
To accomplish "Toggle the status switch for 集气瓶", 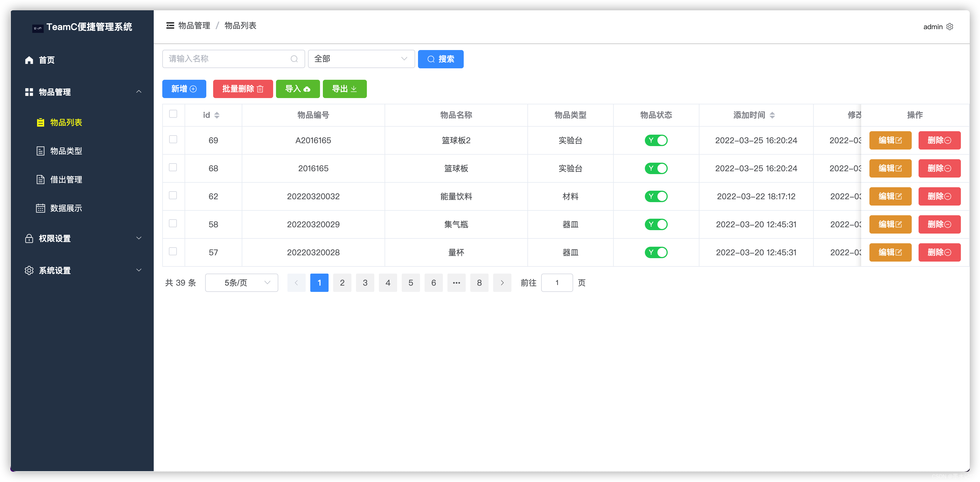I will click(x=656, y=225).
